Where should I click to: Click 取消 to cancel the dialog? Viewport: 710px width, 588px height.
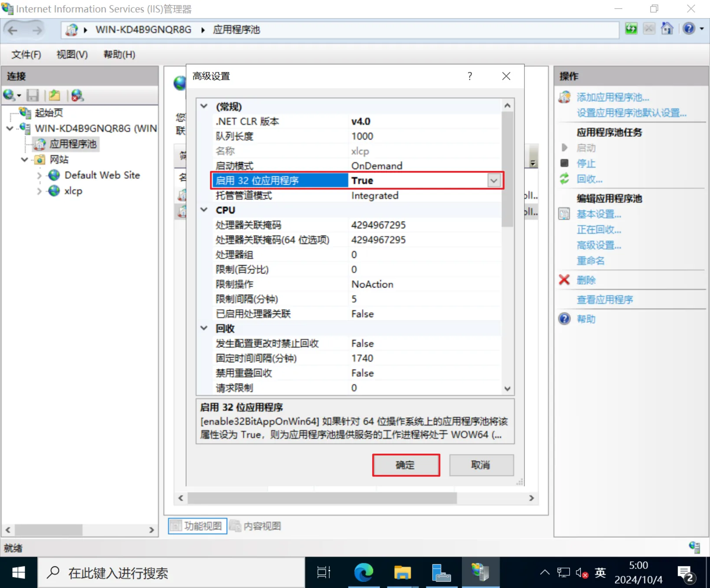click(481, 465)
